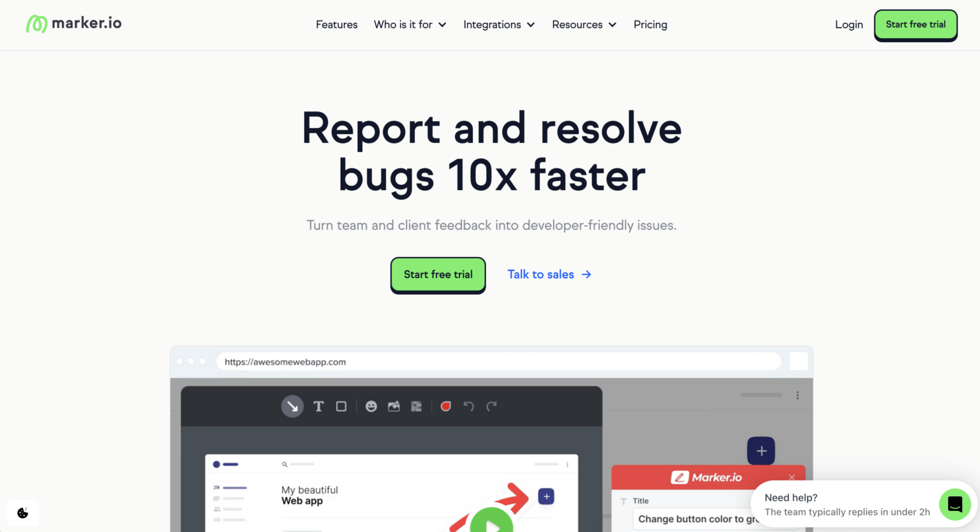
Task: Click the hero Start free trial button
Action: 438,275
